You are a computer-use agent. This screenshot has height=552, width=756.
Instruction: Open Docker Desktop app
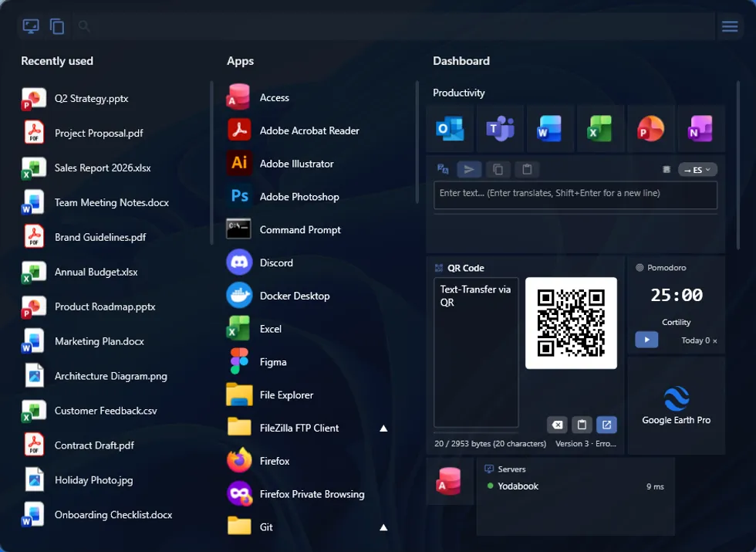(x=309, y=296)
